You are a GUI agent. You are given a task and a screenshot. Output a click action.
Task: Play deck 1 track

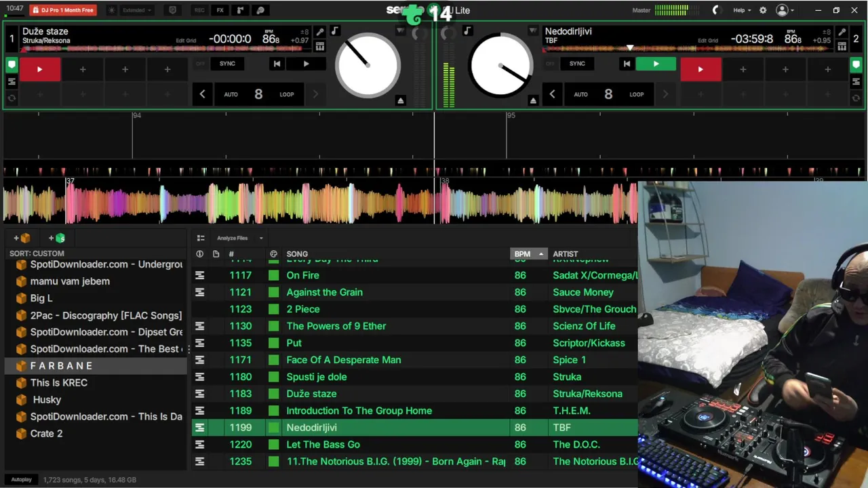tap(306, 64)
